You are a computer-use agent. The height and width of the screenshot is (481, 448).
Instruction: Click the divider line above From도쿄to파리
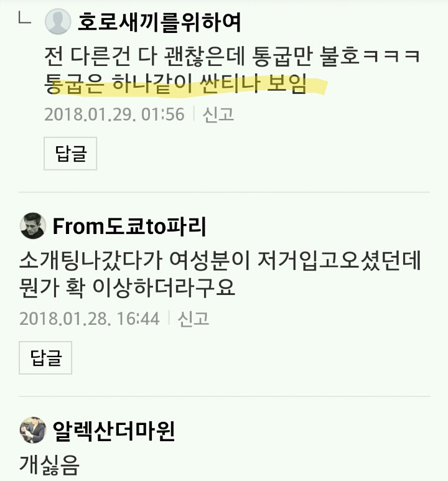tap(224, 192)
